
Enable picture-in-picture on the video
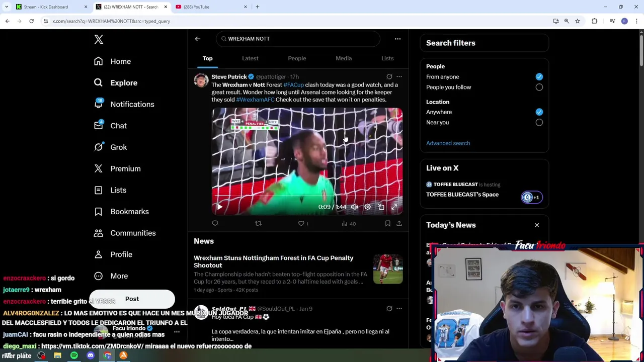pos(381,207)
